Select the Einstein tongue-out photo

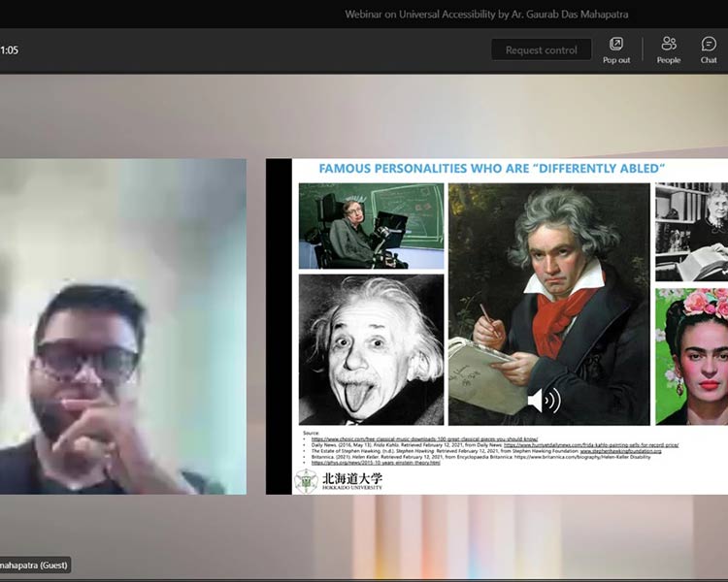pyautogui.click(x=371, y=349)
